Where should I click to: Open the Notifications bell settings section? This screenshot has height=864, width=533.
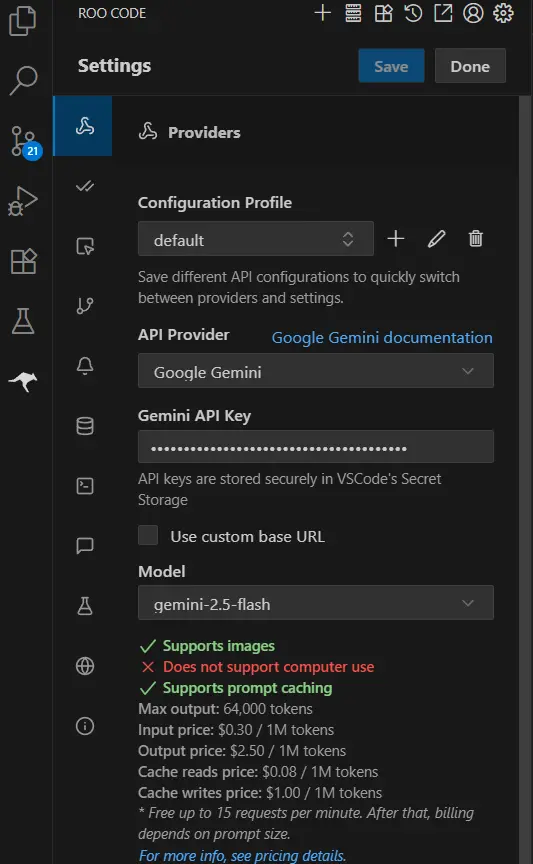pyautogui.click(x=85, y=365)
